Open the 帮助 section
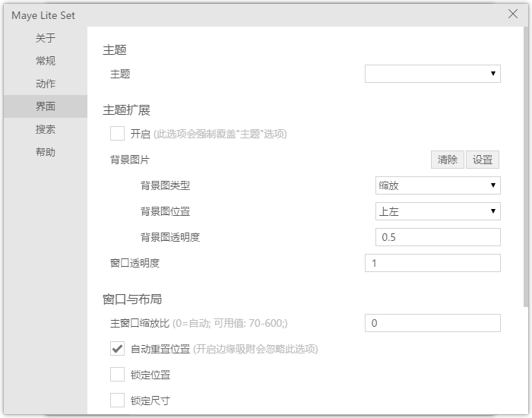The image size is (532, 418). 46,152
